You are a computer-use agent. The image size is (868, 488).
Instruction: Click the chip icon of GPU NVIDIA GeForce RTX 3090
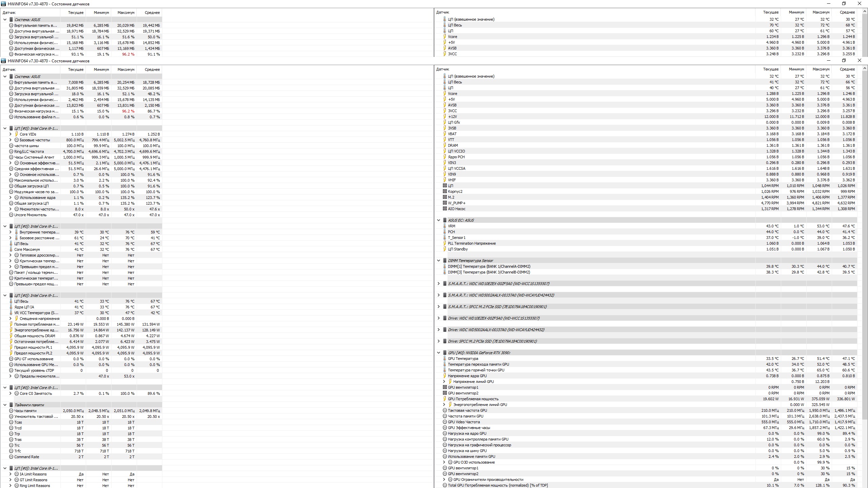[445, 353]
